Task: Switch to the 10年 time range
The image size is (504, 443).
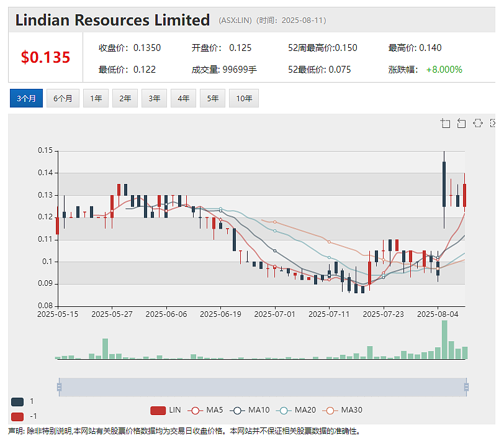Action: [x=244, y=98]
